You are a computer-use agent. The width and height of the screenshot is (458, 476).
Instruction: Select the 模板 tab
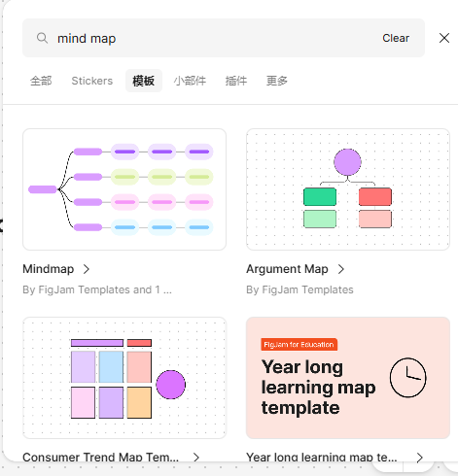[x=144, y=81]
